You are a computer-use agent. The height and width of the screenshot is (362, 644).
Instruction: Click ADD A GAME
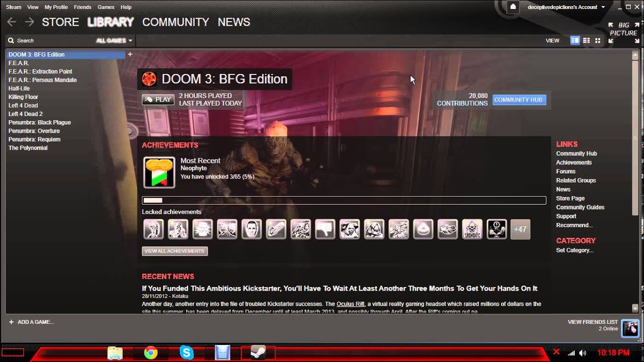(31, 322)
